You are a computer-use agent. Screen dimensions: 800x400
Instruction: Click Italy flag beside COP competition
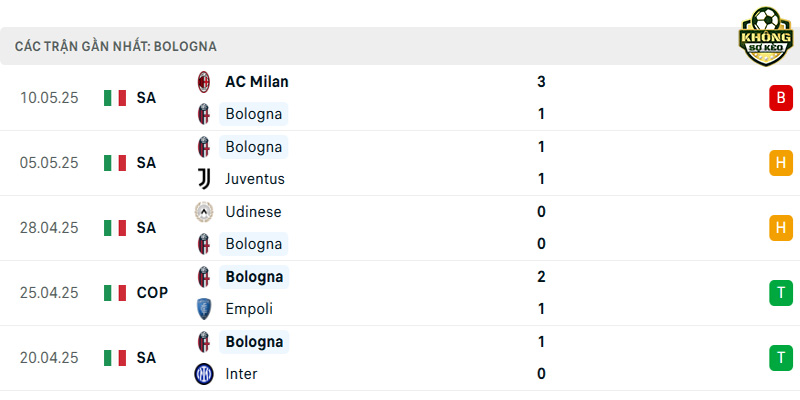point(115,293)
